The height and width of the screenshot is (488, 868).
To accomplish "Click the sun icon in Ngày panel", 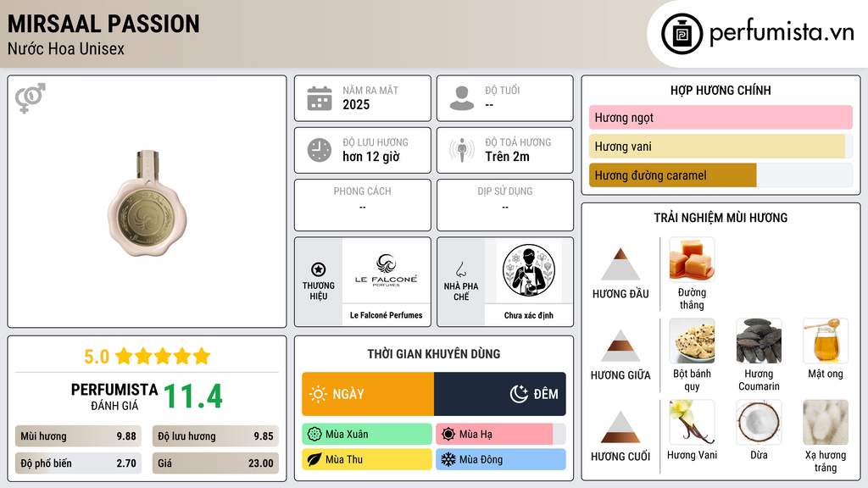I will [319, 394].
